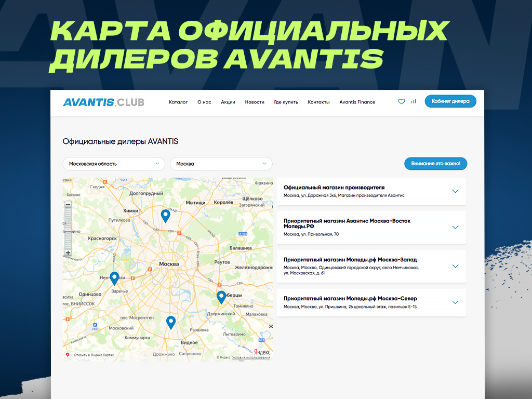The width and height of the screenshot is (532, 399).
Task: Click the Официальные дилеры AVANTIS heading
Action: [120, 141]
